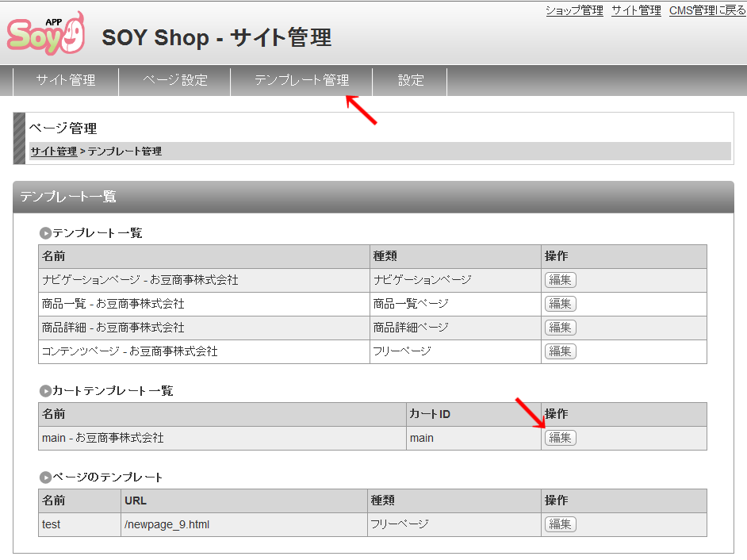
Task: Select main - お豆商事株式会社 cart name cell
Action: click(222, 438)
